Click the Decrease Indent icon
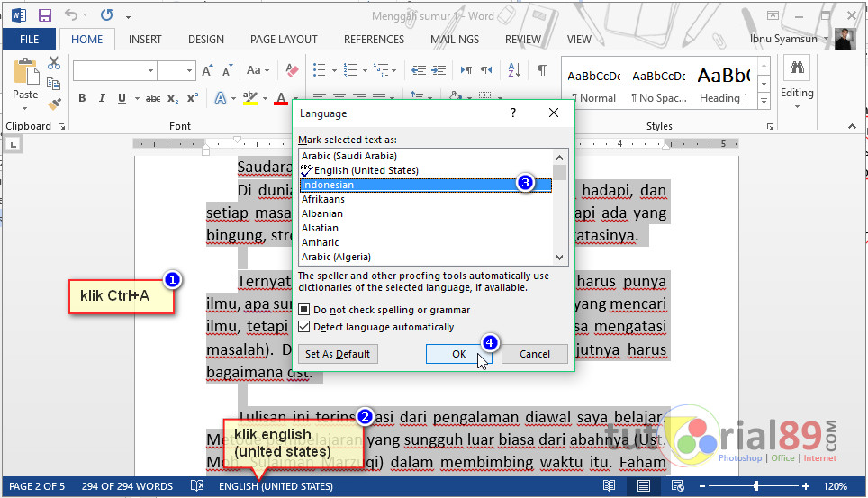Image resolution: width=868 pixels, height=498 pixels. [x=419, y=70]
